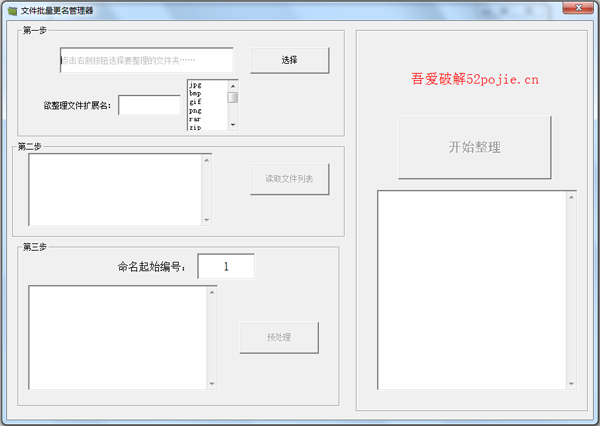Image resolution: width=600 pixels, height=426 pixels.
Task: Select zip from the extension list
Action: click(196, 127)
